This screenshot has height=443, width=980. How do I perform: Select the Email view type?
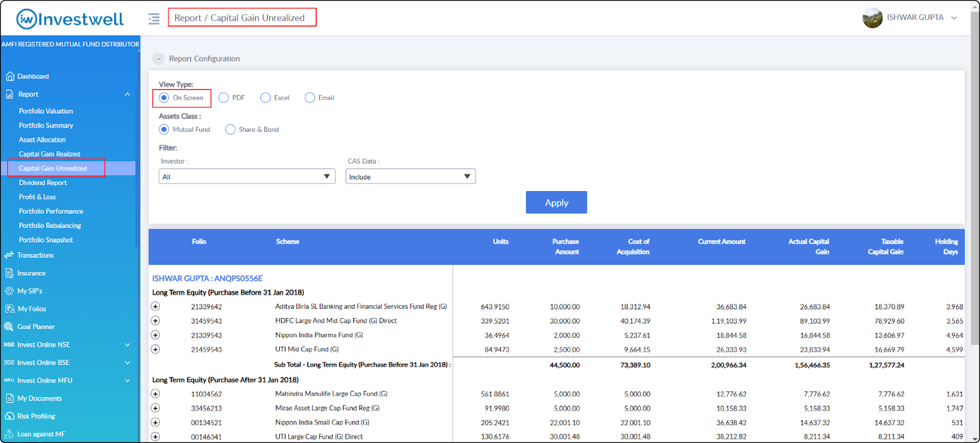coord(310,97)
